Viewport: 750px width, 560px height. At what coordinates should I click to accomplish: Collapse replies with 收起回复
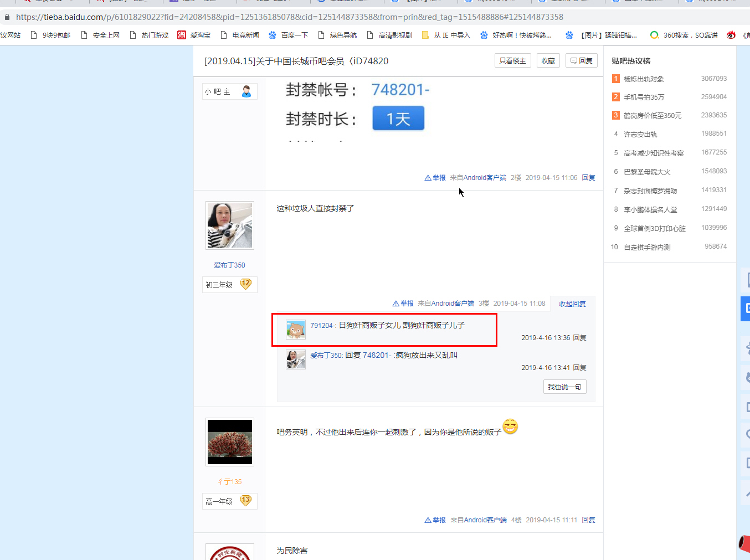coord(572,304)
